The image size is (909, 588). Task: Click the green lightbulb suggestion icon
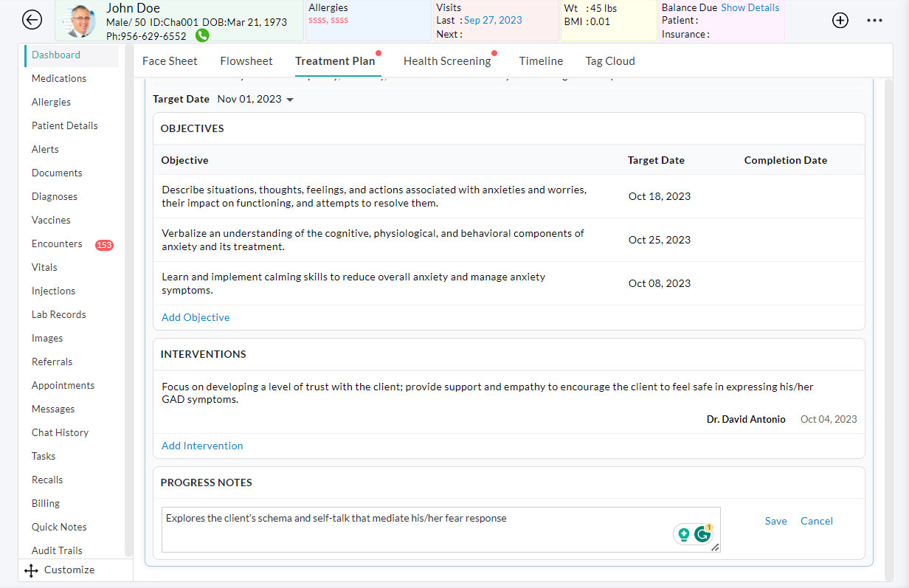coord(684,535)
